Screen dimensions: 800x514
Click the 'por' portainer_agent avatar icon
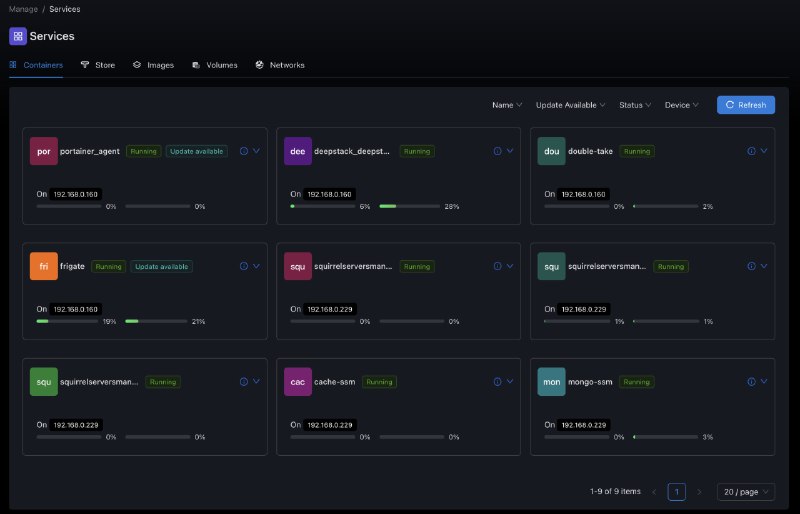pos(44,151)
